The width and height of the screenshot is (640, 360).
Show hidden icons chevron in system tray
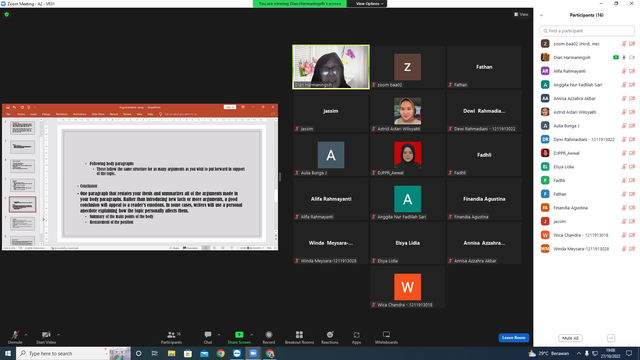[x=578, y=353]
